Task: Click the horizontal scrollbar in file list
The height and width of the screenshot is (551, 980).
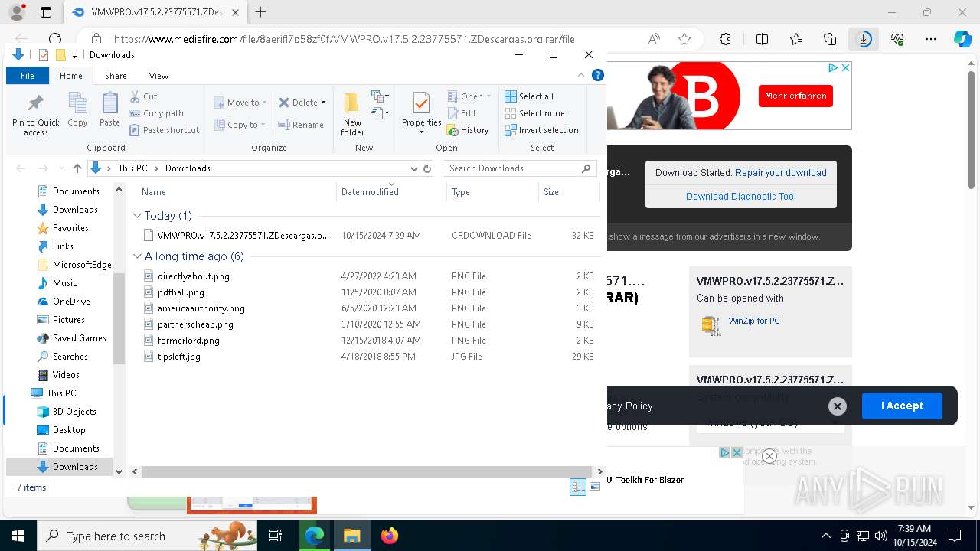Action: coord(367,472)
